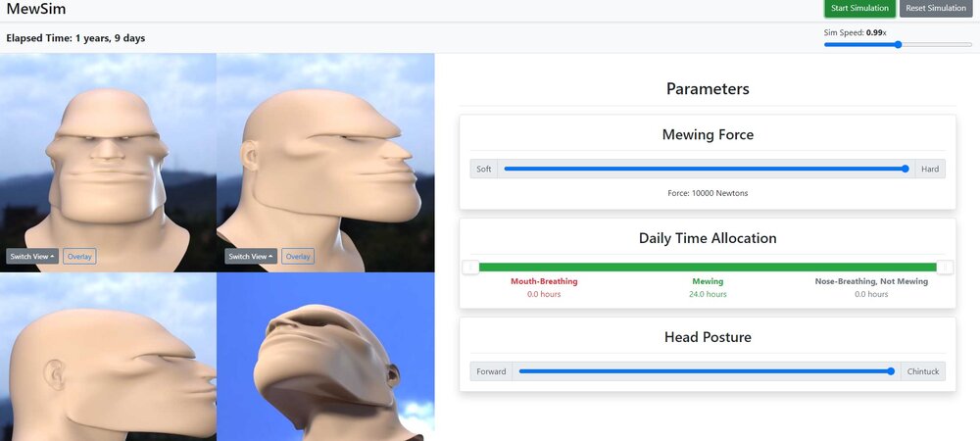Click the Head Posture slider handle
The height and width of the screenshot is (441, 980).
(x=891, y=371)
